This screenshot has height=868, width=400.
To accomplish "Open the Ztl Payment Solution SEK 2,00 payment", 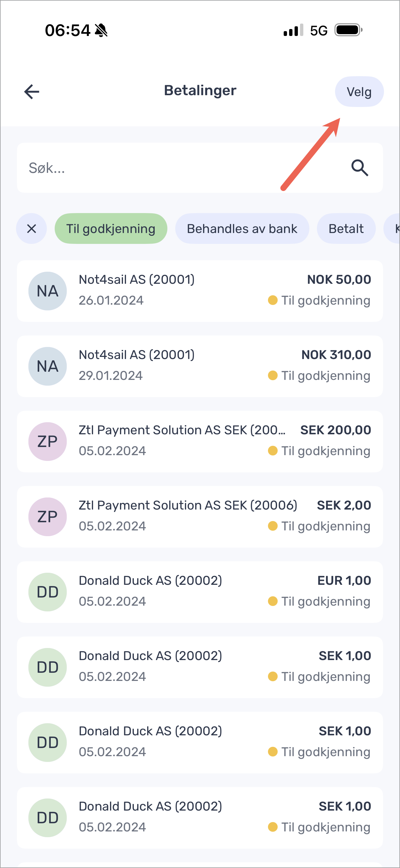I will click(200, 517).
